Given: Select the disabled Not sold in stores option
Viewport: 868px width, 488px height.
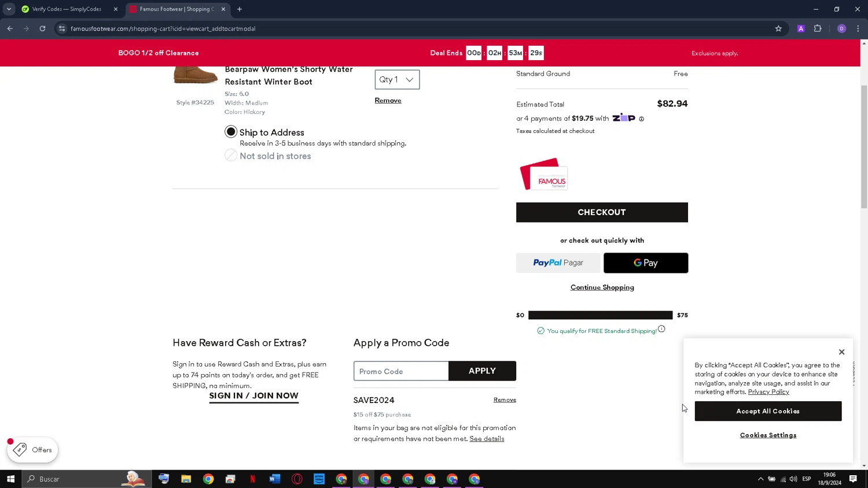Looking at the screenshot, I should 231,156.
